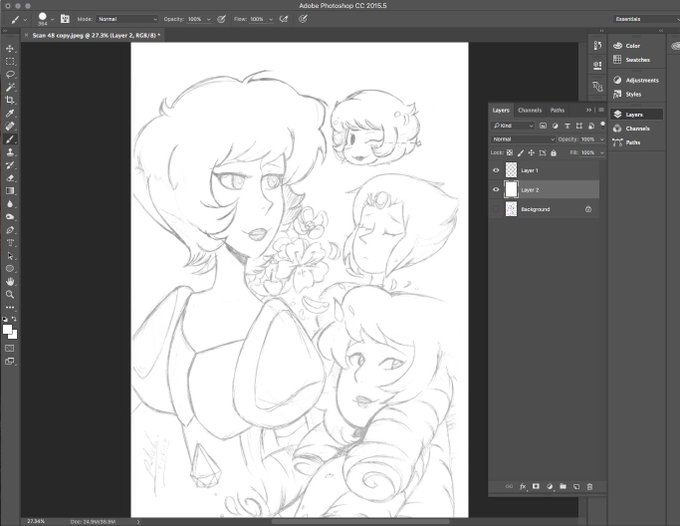The width and height of the screenshot is (680, 526).
Task: Toggle pressure for opacity
Action: click(x=222, y=19)
